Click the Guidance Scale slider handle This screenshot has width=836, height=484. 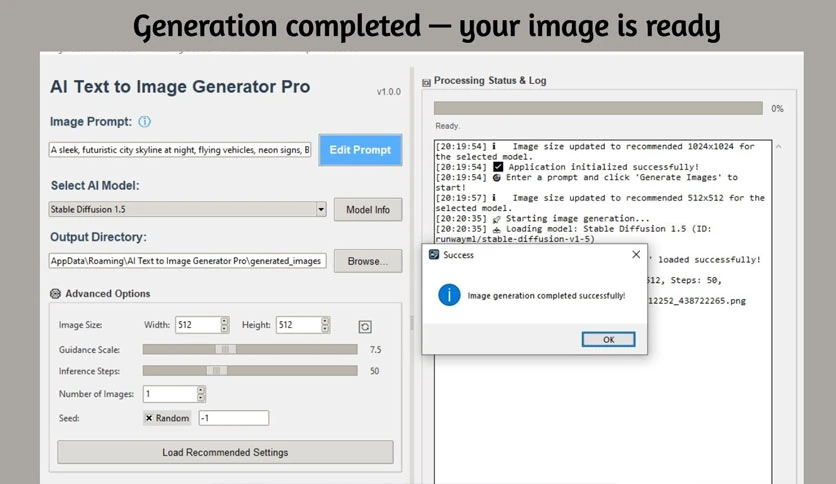(226, 349)
